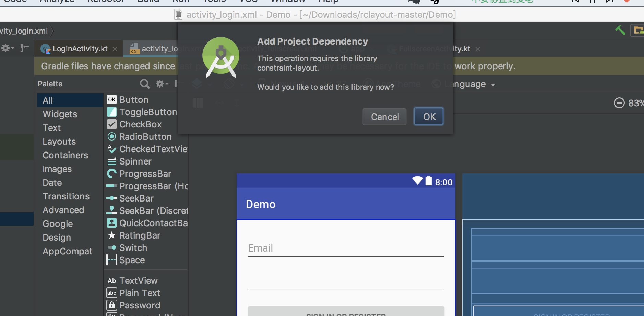Pick the QuickContactBadge widget icon
Screen dimensions: 644x316
pyautogui.click(x=112, y=223)
